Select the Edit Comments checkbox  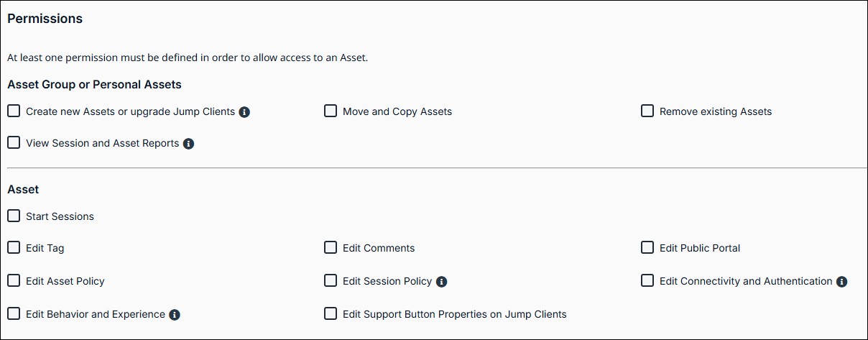click(x=331, y=248)
